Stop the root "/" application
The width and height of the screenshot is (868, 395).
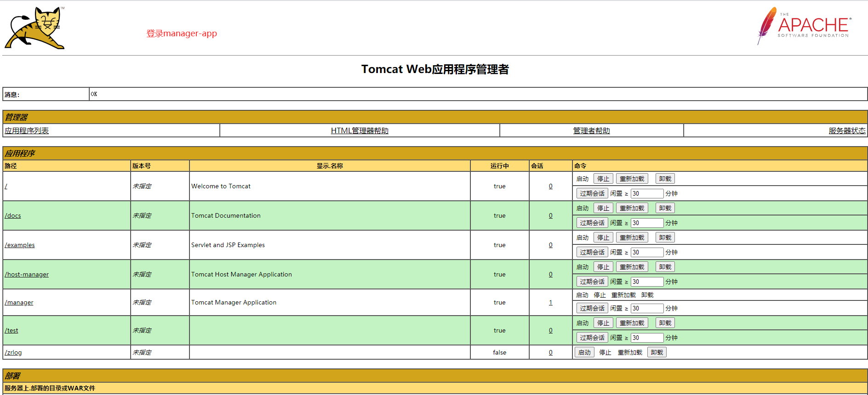(x=603, y=179)
